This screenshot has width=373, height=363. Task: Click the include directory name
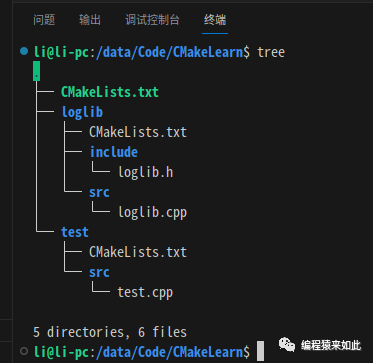[x=114, y=152]
